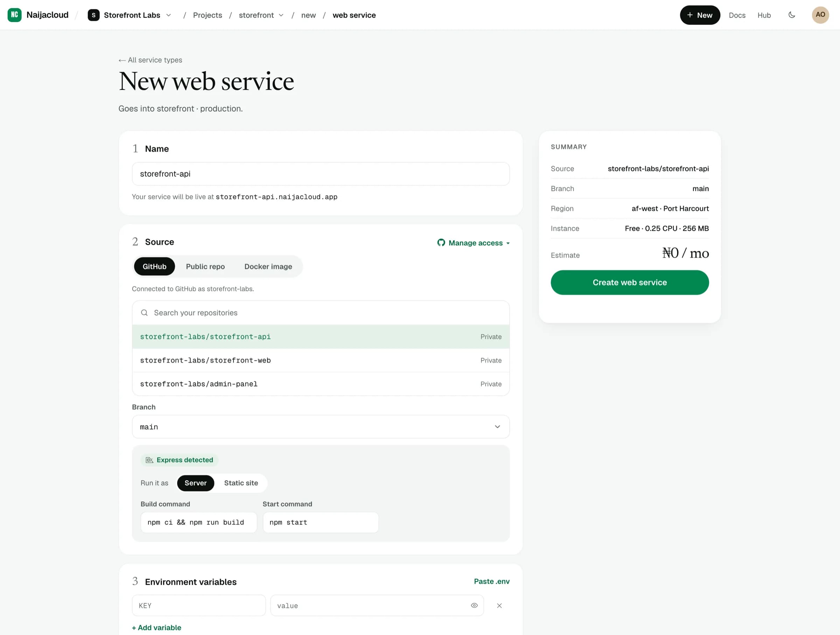Viewport: 840px width, 635px height.
Task: Open the Docs link in header
Action: [x=737, y=15]
